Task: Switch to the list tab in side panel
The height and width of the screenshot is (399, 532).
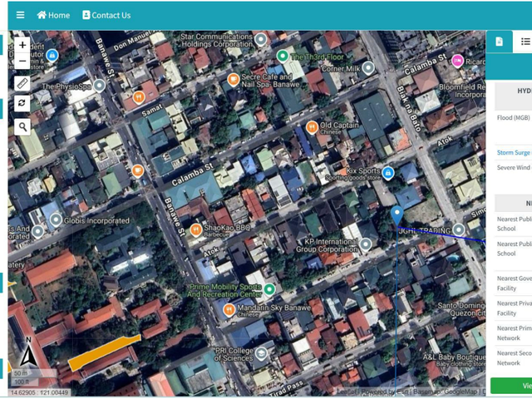Action: (x=525, y=42)
